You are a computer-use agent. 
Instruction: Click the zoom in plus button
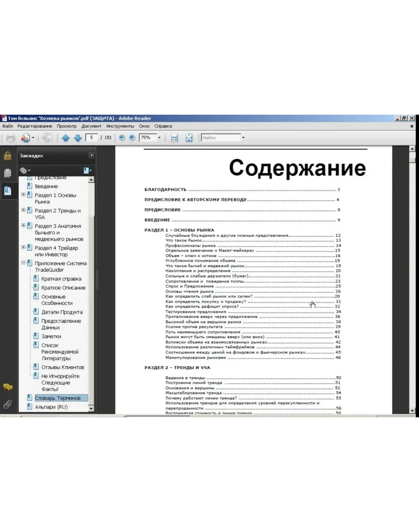[132, 138]
